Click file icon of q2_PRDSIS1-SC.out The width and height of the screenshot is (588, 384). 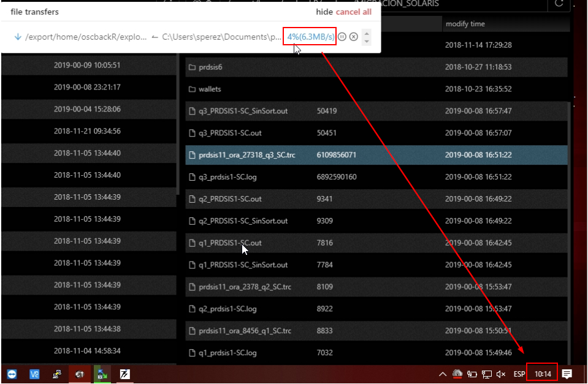pyautogui.click(x=192, y=199)
